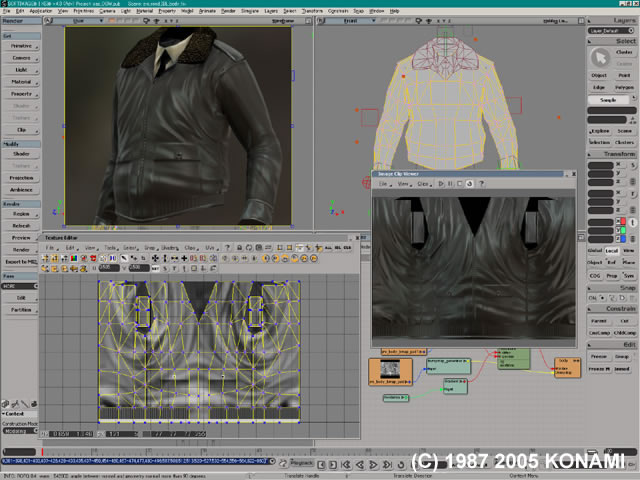The width and height of the screenshot is (640, 480).
Task: Play the animation backward in main playback bar
Action: pos(360,464)
